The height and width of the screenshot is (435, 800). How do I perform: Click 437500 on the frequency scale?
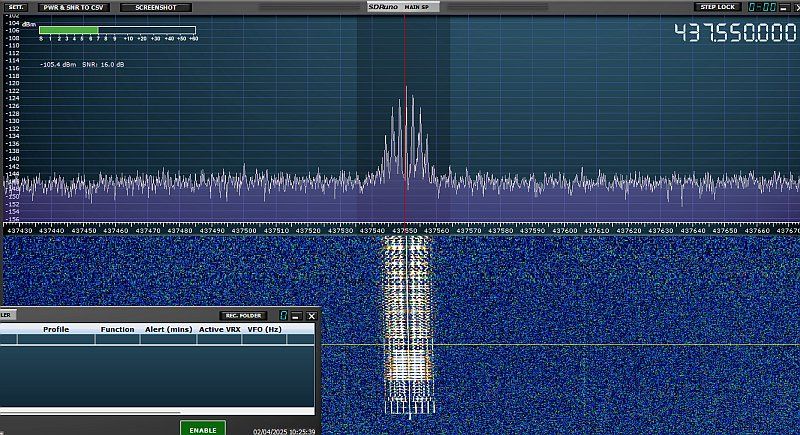(x=244, y=231)
